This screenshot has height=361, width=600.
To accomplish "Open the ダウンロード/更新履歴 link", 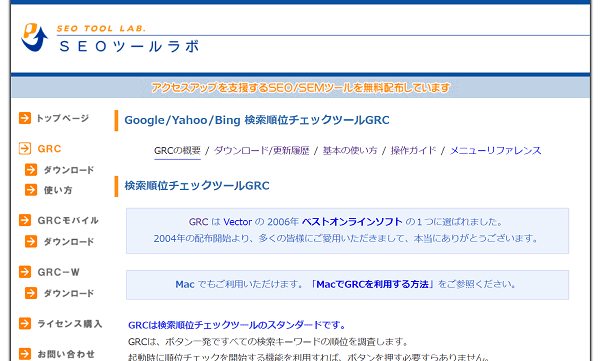I will [x=261, y=150].
